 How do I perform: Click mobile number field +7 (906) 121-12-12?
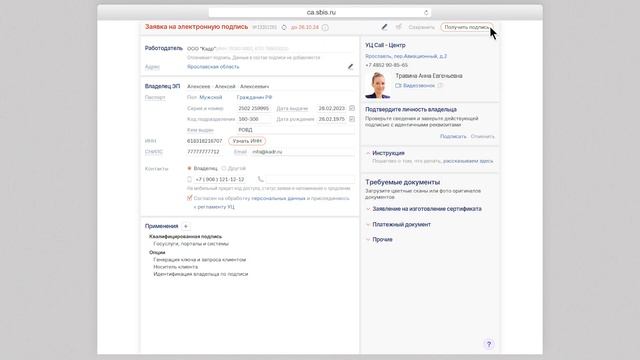[x=220, y=179]
